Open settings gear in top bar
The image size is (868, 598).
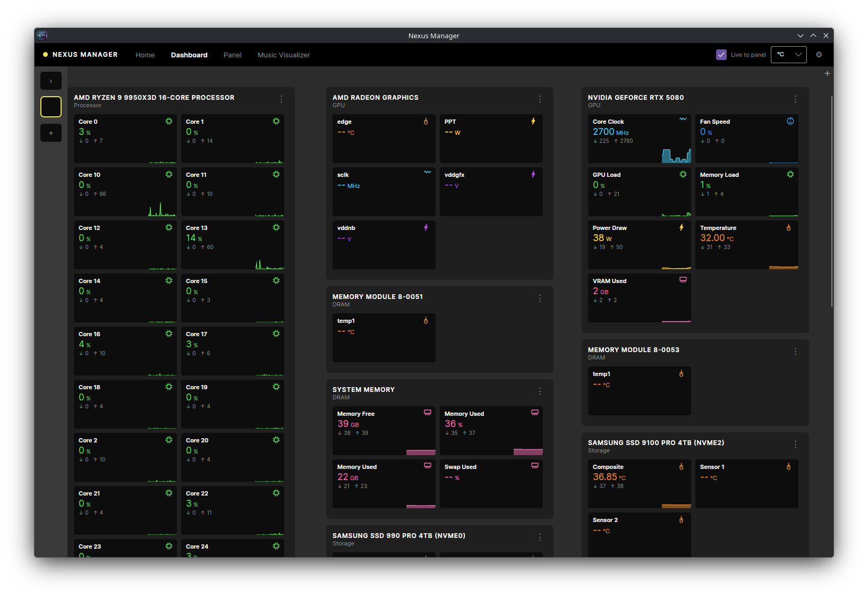coord(819,55)
